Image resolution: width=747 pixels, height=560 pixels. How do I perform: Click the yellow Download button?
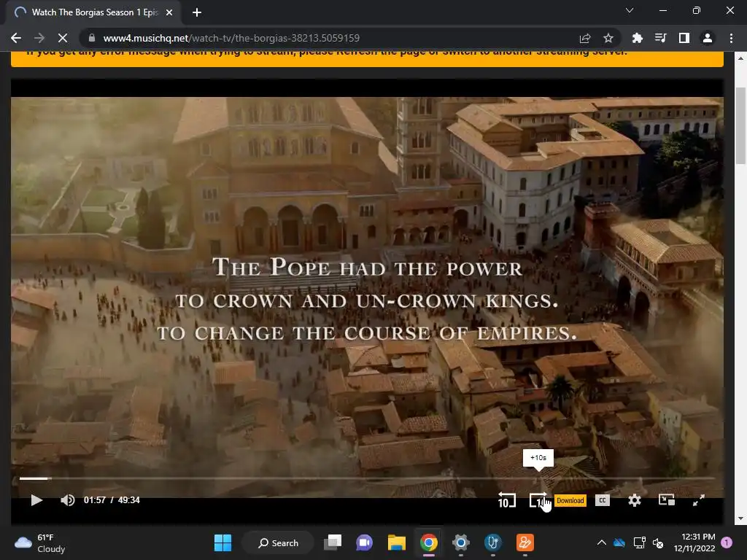point(570,500)
